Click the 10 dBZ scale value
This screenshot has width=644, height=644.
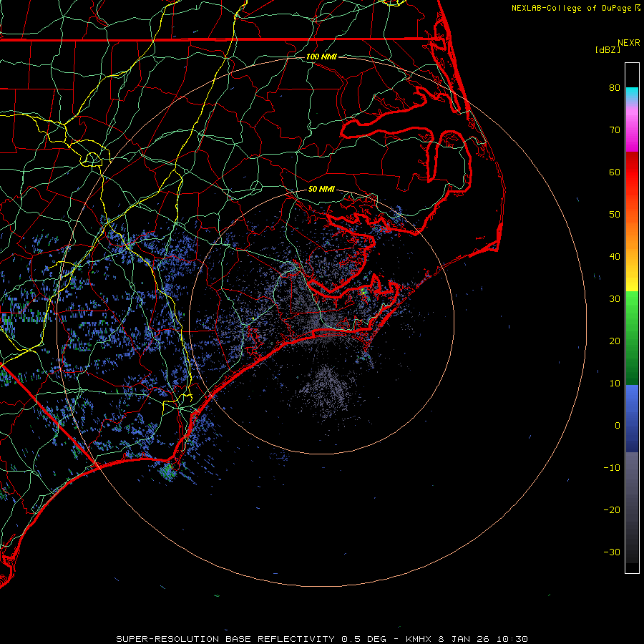[x=615, y=384]
